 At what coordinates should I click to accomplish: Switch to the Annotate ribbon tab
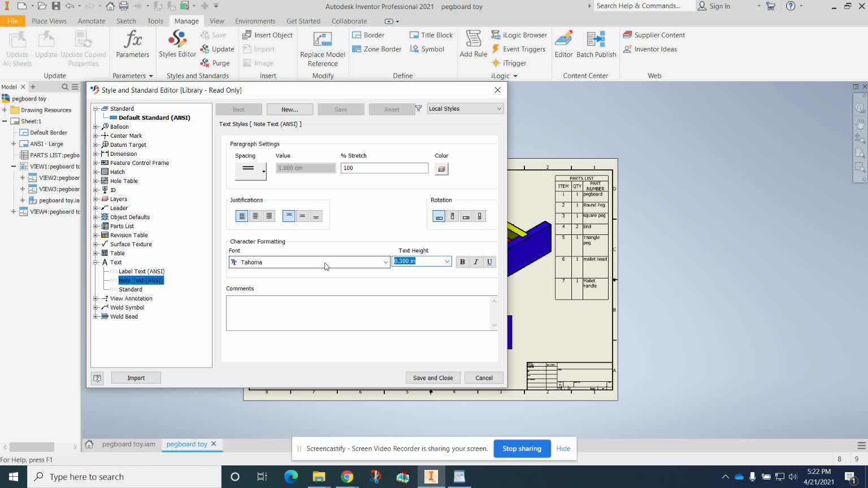[92, 21]
